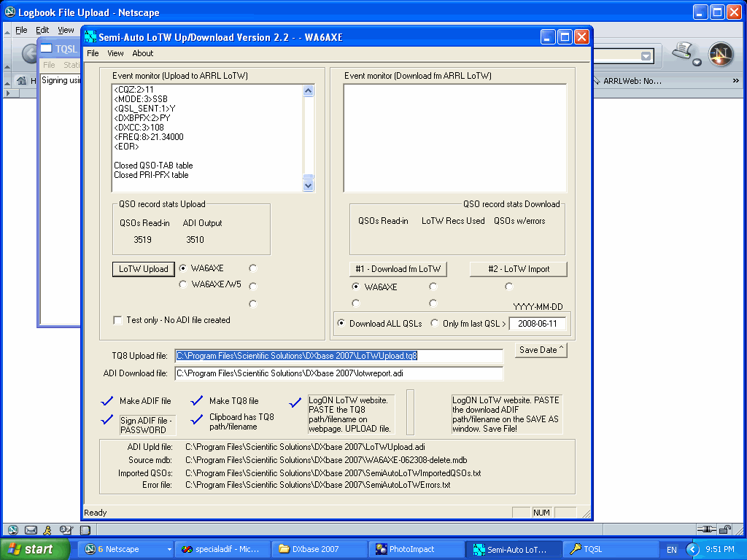
Task: Switch to DXbase 2007 folder in taskbar
Action: (x=320, y=549)
